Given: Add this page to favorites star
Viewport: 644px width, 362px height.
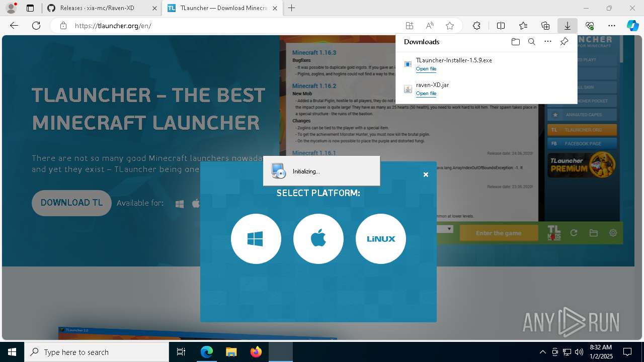Looking at the screenshot, I should (450, 26).
